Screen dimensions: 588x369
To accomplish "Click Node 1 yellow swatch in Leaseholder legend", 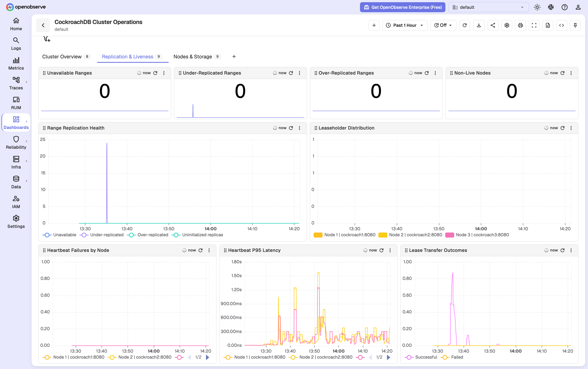I will [318, 235].
